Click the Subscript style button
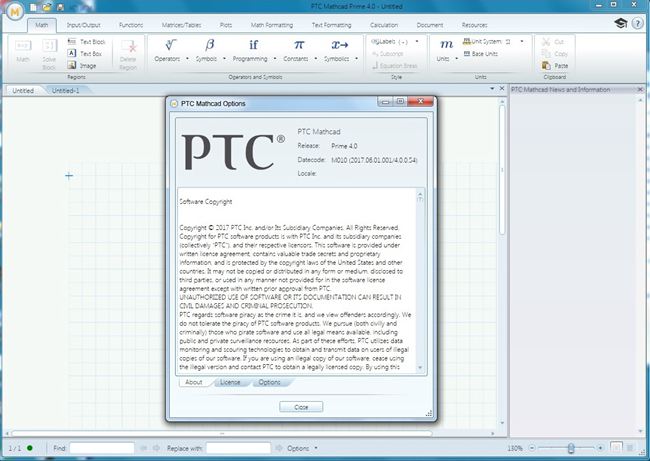The image size is (650, 461). [x=388, y=54]
